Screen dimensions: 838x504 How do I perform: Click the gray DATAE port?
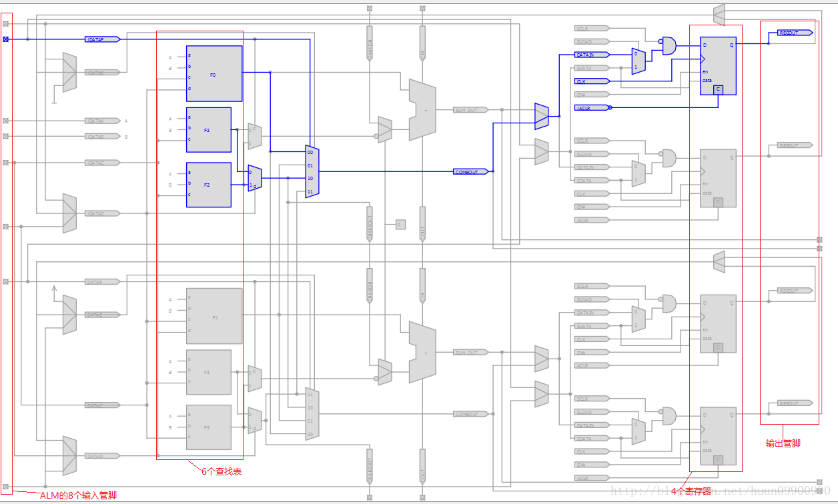click(x=103, y=314)
